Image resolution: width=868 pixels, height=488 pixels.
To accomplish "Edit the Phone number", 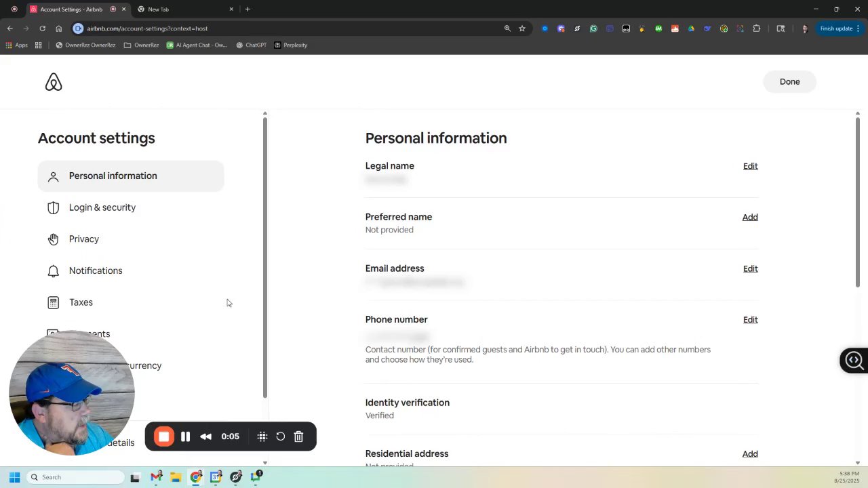I will [x=750, y=320].
